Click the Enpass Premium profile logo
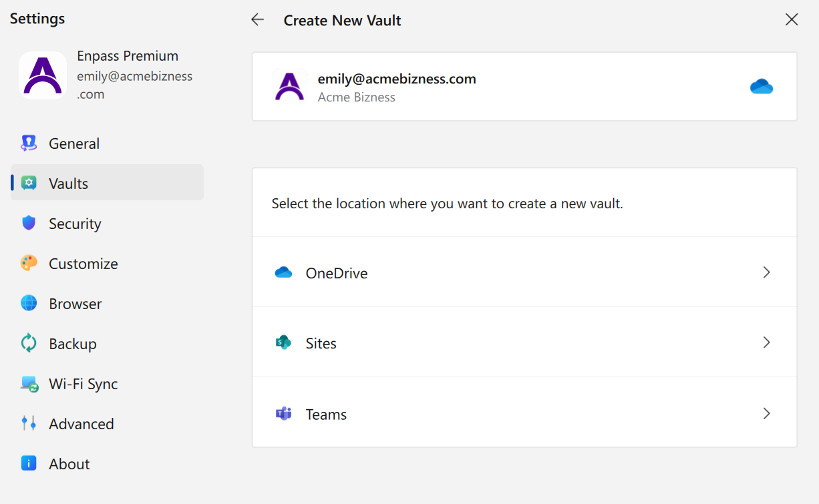Screen dimensions: 819x504 [x=43, y=75]
